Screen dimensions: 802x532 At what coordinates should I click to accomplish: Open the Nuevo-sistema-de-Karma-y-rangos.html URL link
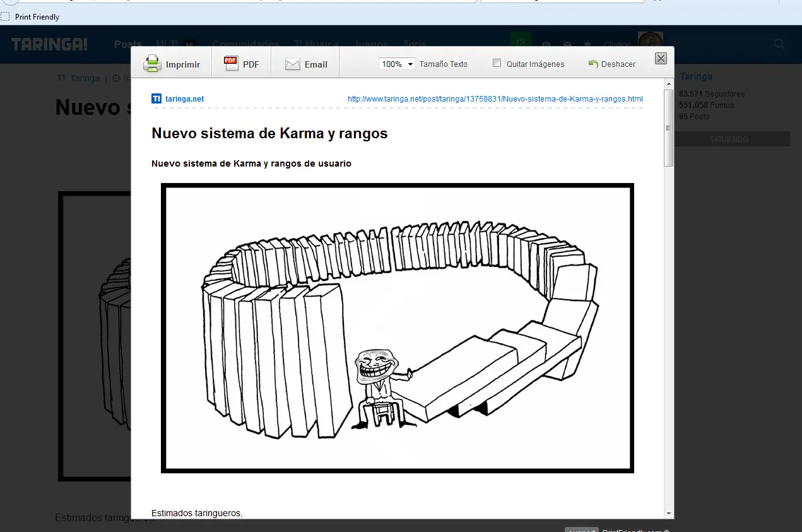[x=495, y=99]
